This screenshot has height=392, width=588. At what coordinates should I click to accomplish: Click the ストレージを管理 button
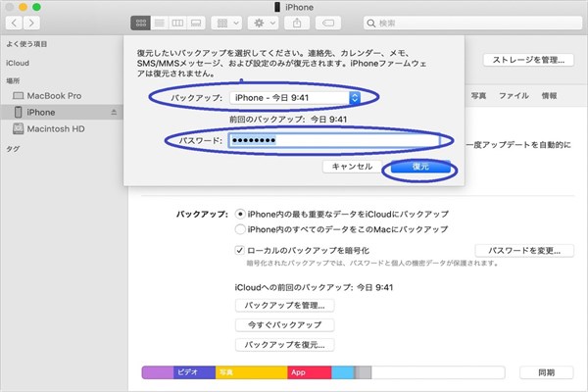pos(528,60)
